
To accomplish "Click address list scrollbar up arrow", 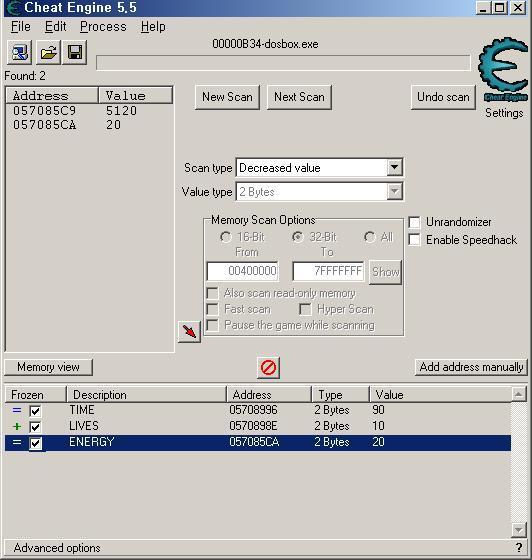I will (x=518, y=394).
